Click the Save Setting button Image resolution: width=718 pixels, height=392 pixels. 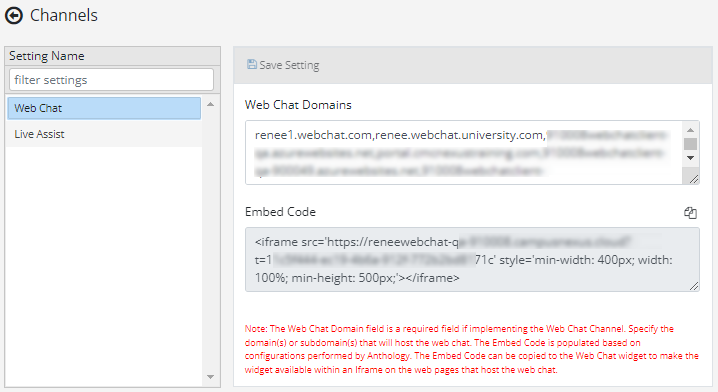tap(283, 65)
